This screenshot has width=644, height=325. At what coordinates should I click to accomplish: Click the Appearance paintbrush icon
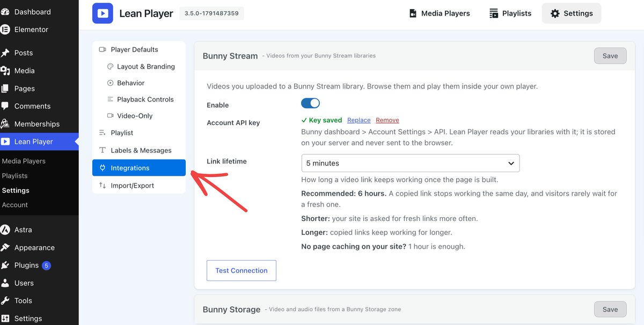(5, 247)
